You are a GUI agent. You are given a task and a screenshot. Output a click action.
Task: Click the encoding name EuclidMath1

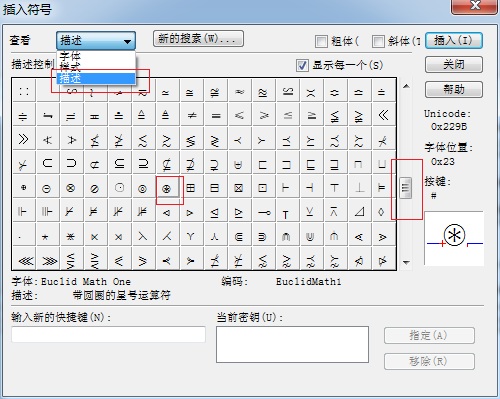[x=308, y=282]
